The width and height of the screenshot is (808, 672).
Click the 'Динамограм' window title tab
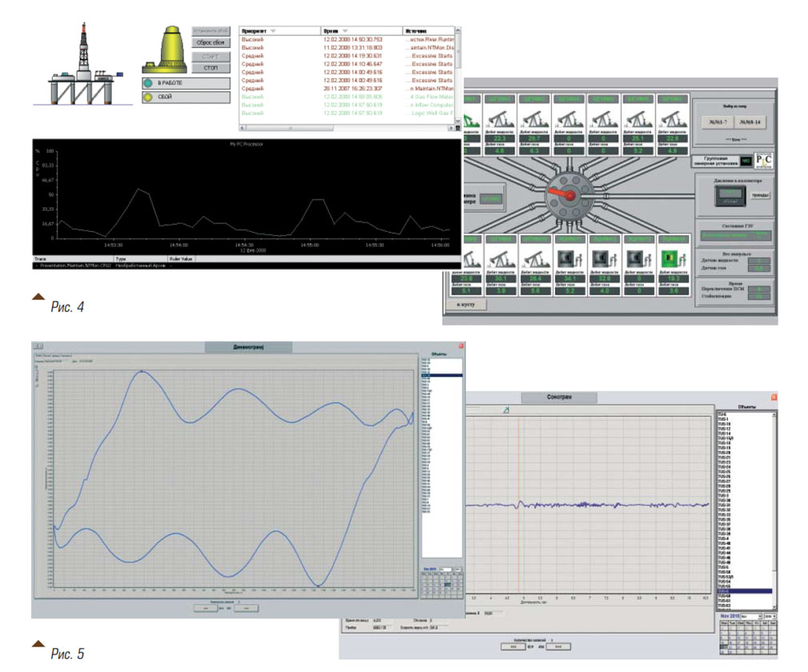tap(248, 347)
